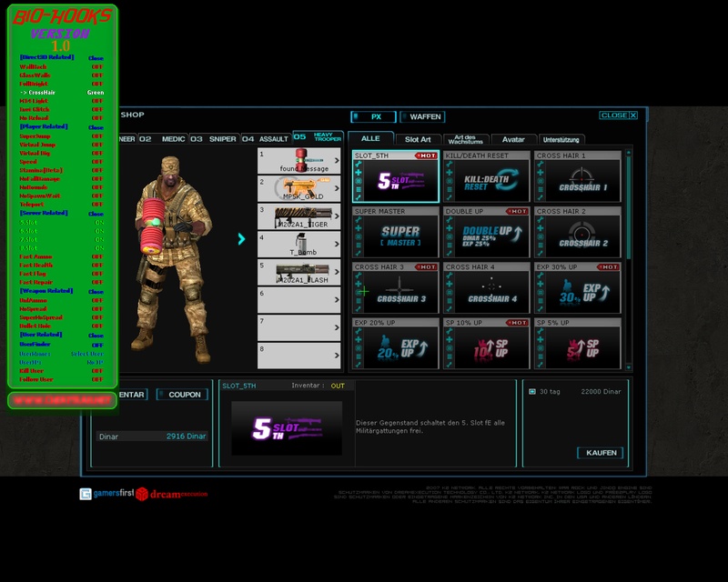Open the COUPON button
The width and height of the screenshot is (728, 582).
(182, 395)
